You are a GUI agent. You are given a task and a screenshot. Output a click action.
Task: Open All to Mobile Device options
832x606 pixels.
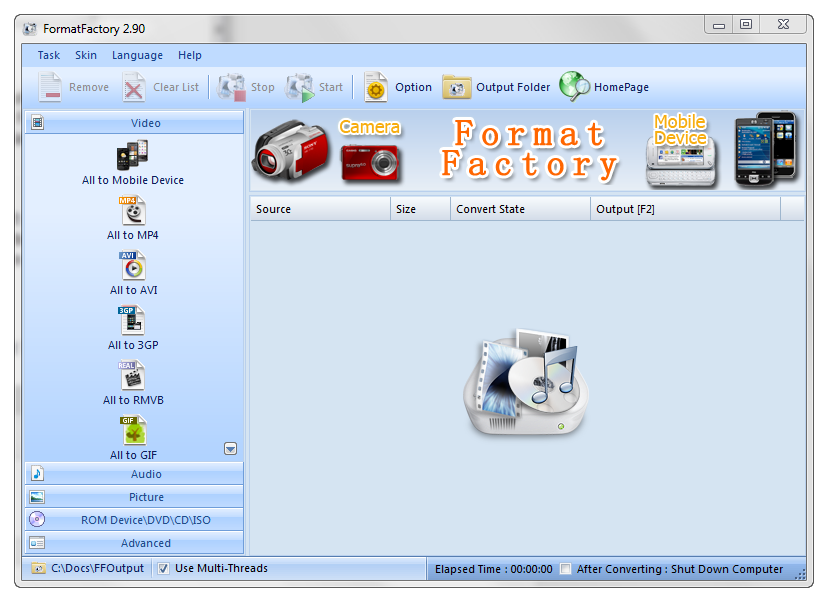133,163
